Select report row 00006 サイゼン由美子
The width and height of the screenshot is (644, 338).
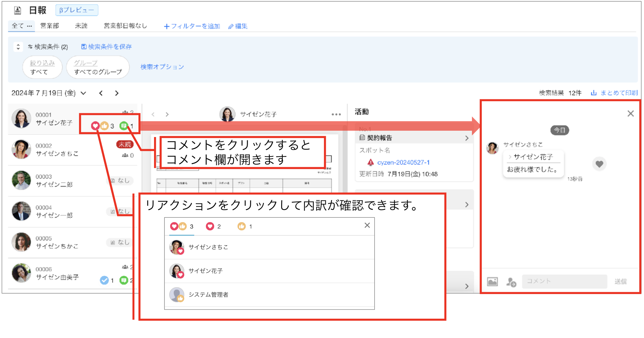tap(73, 273)
